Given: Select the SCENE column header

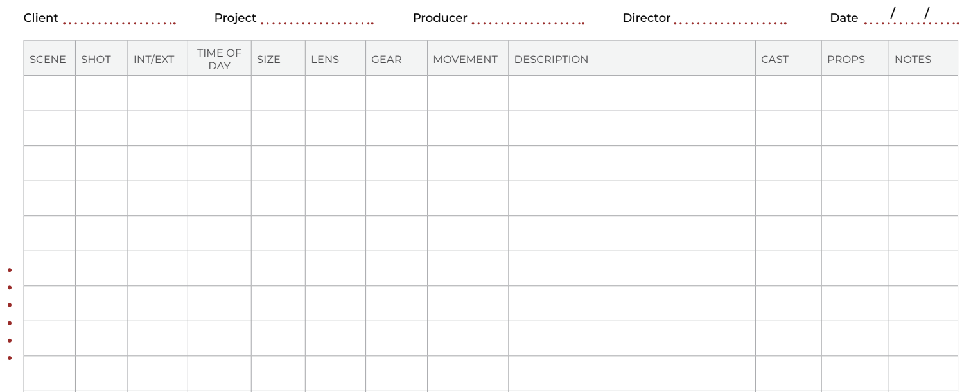Looking at the screenshot, I should pos(49,59).
